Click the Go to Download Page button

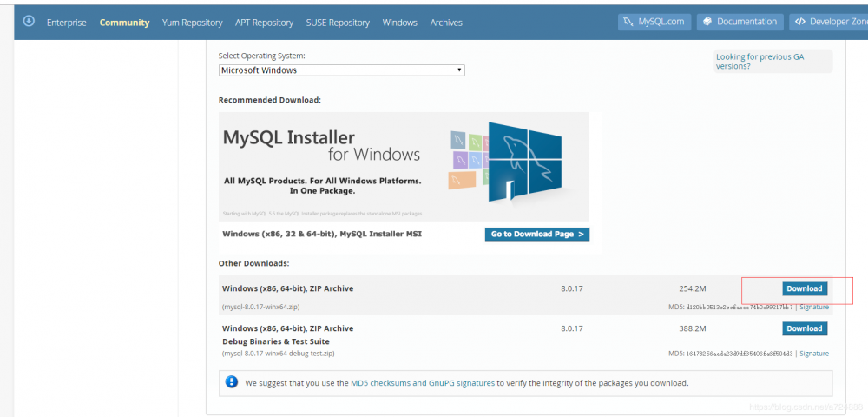[536, 234]
